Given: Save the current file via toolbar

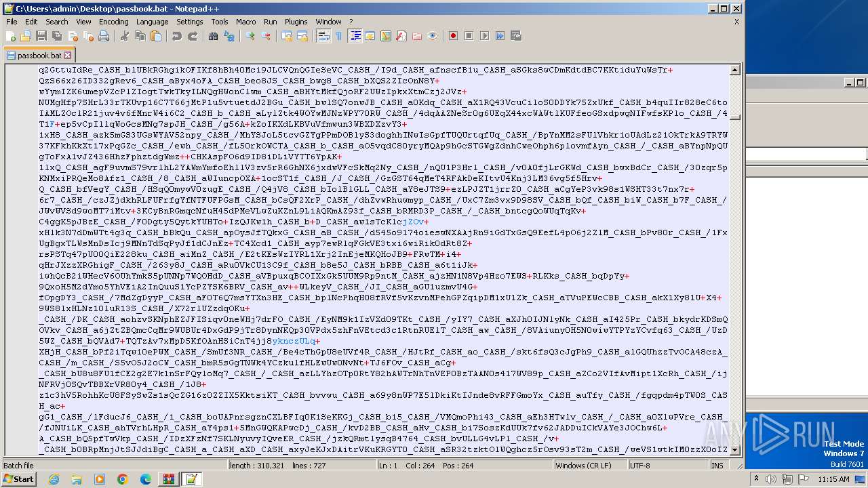Looking at the screenshot, I should (41, 36).
